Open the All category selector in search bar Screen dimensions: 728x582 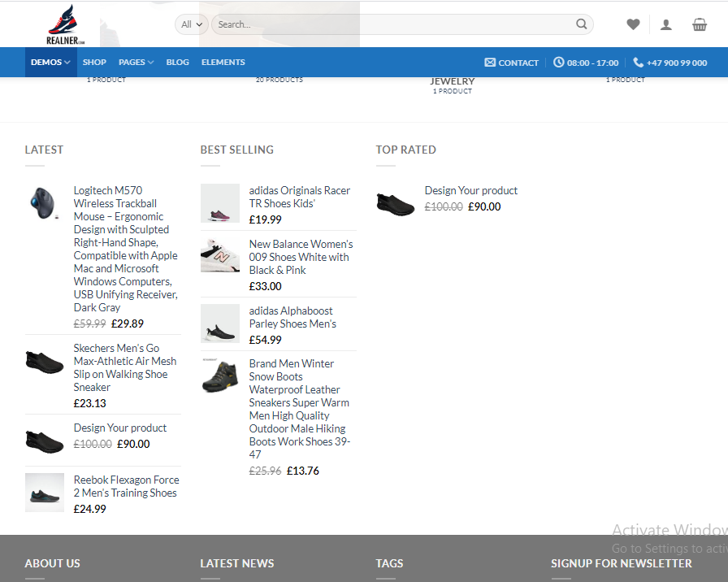pyautogui.click(x=191, y=24)
